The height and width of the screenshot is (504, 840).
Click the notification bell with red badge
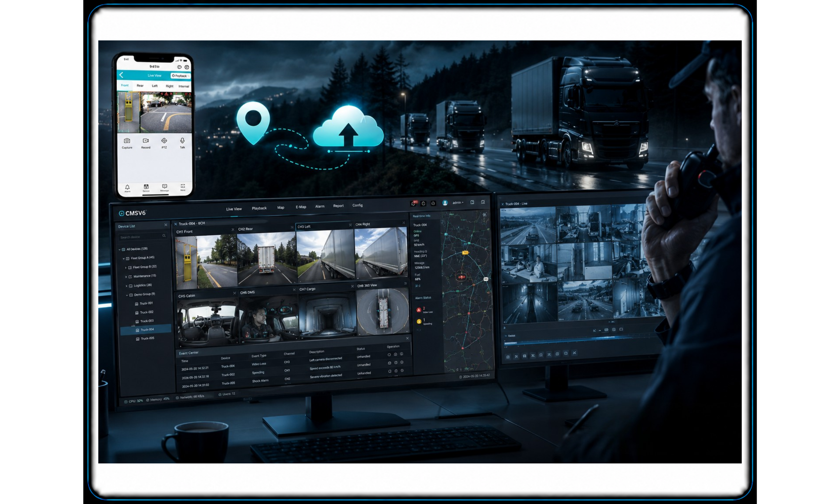pos(414,203)
